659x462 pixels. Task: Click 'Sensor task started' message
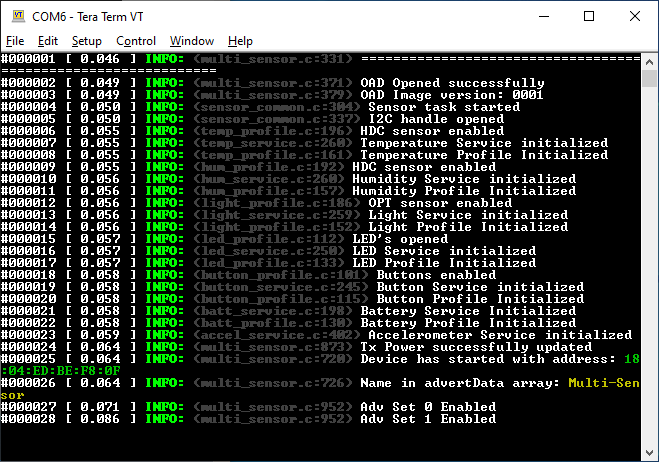pos(444,107)
